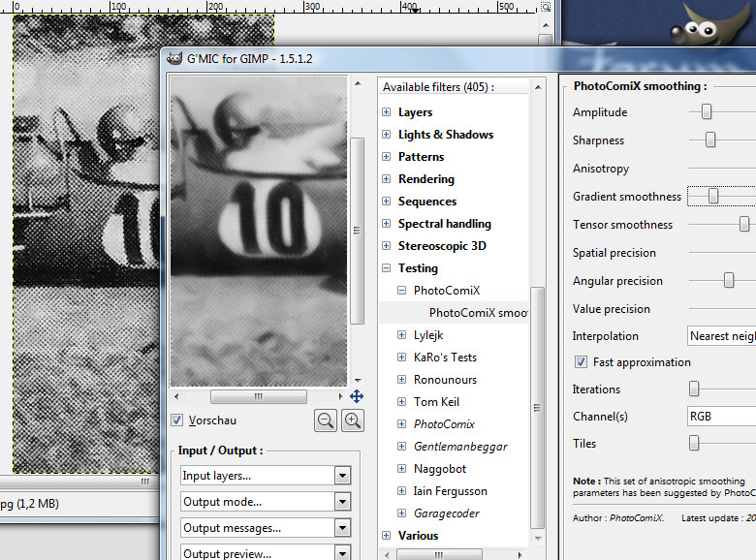Expand the Sequences filter category

click(x=386, y=201)
